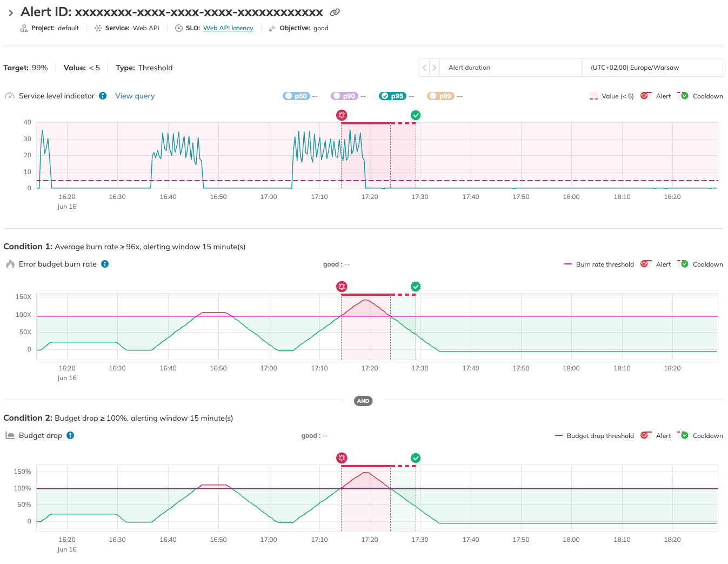Click Alert legend icon in budget drop chart
The image size is (728, 564).
[x=645, y=435]
